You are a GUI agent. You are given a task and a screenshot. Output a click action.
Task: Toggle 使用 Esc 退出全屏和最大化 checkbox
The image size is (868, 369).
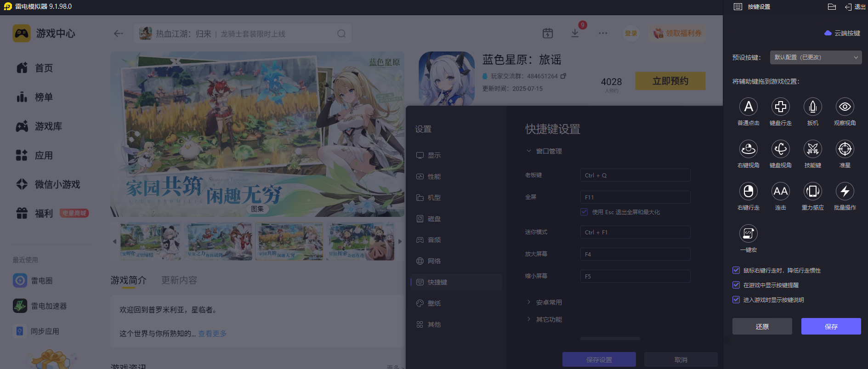pyautogui.click(x=584, y=212)
